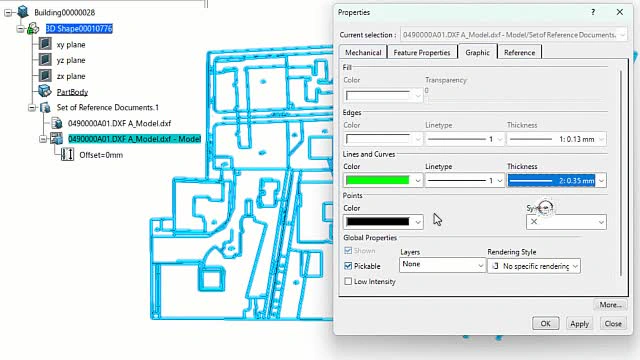Enable the Low Intensity checkbox
640x360 pixels.
click(348, 281)
